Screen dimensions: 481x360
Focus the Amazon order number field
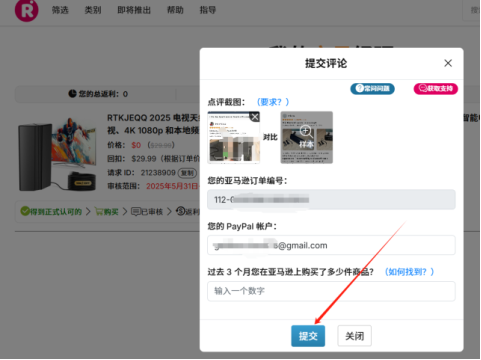(x=331, y=199)
